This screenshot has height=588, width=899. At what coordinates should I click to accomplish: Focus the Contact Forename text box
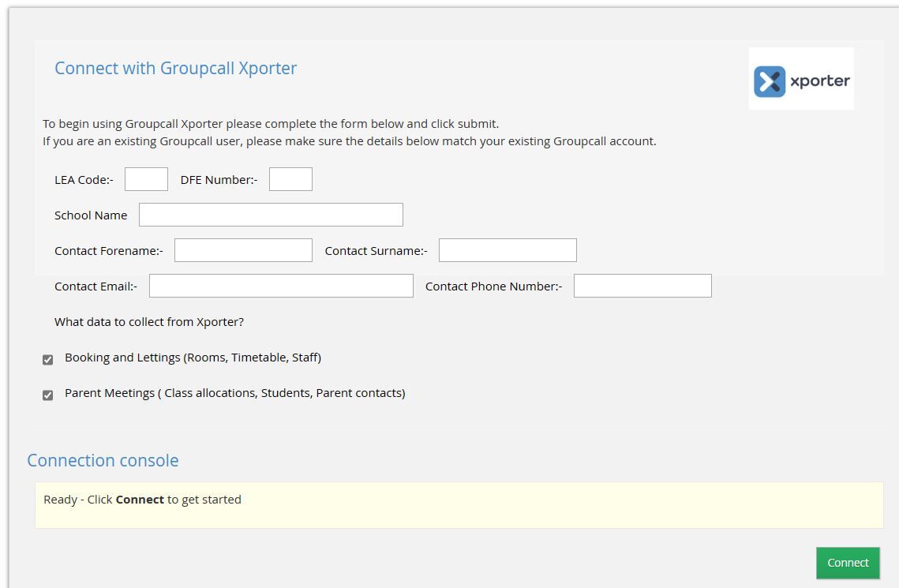[x=243, y=250]
